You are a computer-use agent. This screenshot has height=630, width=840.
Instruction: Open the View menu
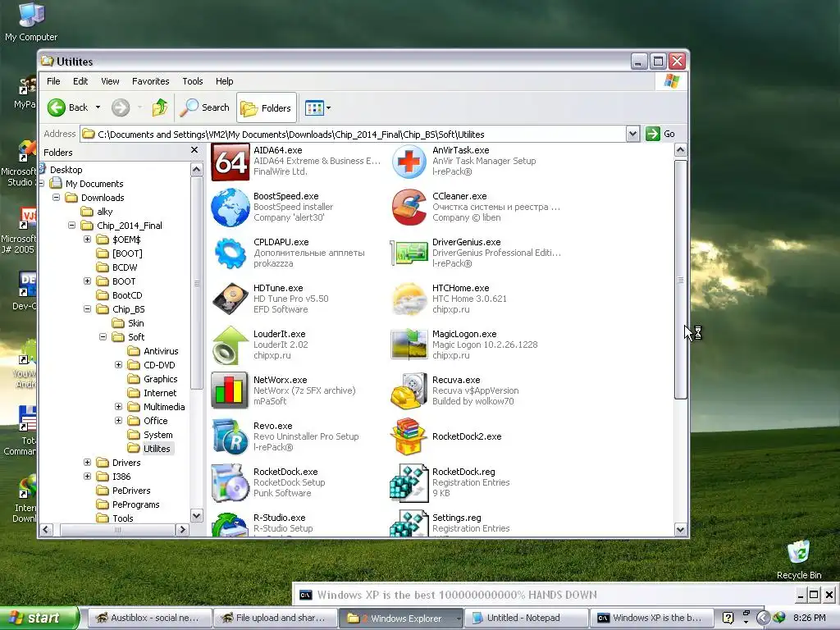click(111, 81)
